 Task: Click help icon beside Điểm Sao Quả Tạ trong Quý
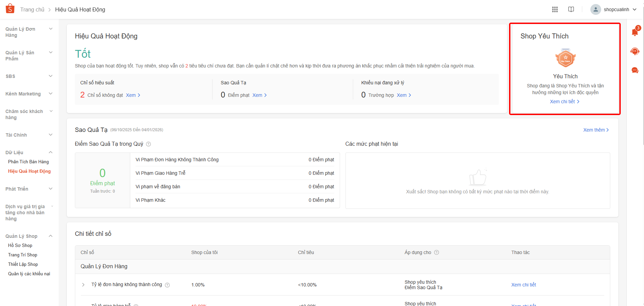tap(148, 144)
